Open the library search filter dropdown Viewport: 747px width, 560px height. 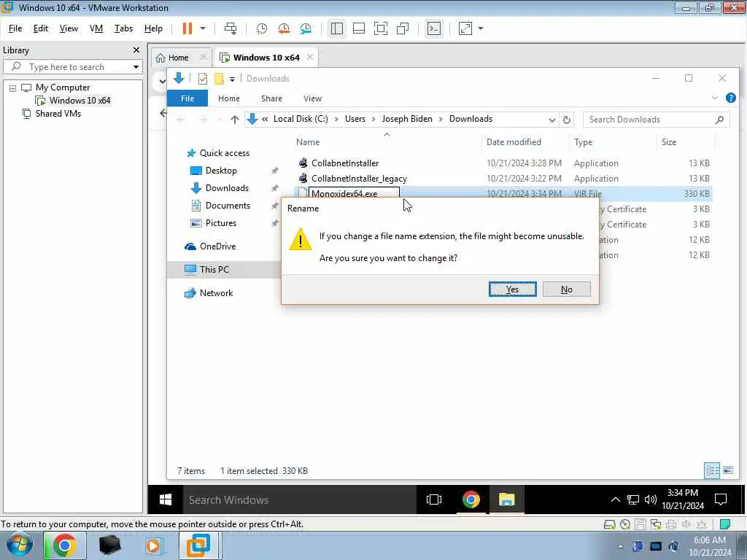tap(136, 66)
